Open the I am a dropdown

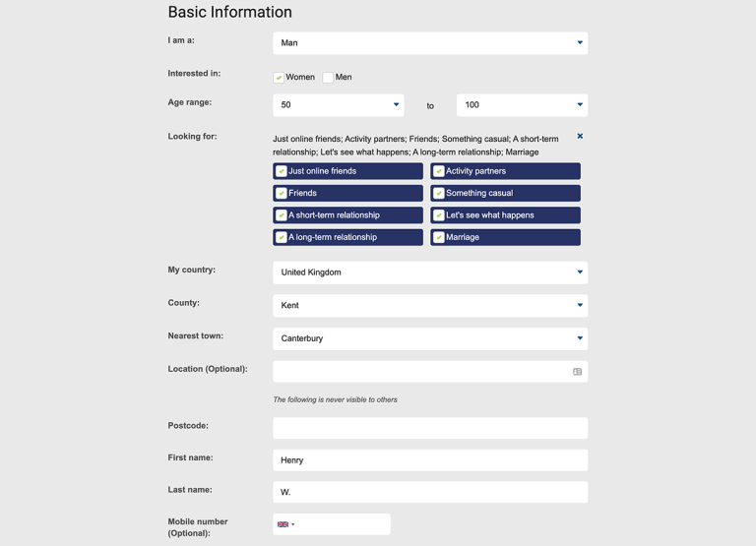coord(430,43)
